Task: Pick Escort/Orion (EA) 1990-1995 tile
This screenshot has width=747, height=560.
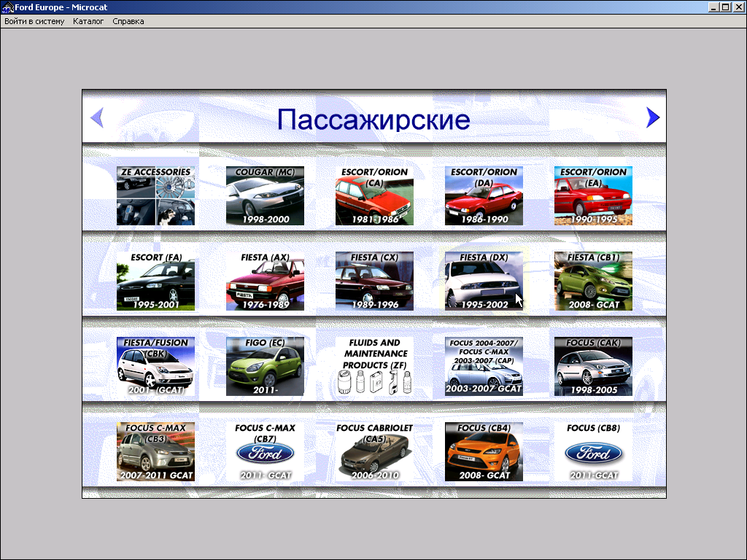Action: [x=593, y=196]
